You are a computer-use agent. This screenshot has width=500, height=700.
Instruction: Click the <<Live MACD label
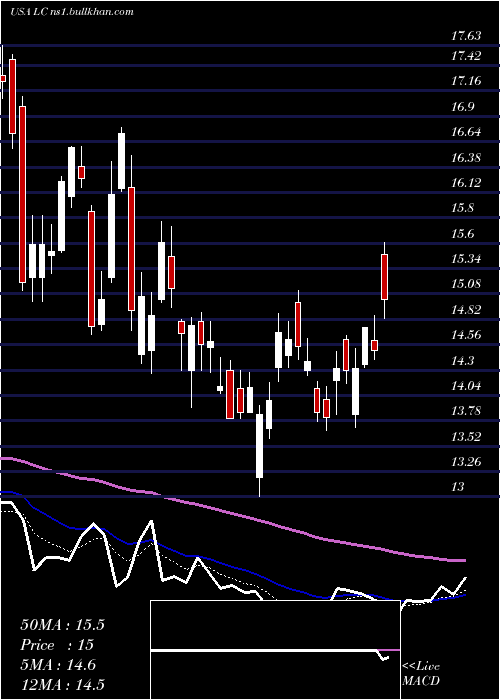[421, 673]
